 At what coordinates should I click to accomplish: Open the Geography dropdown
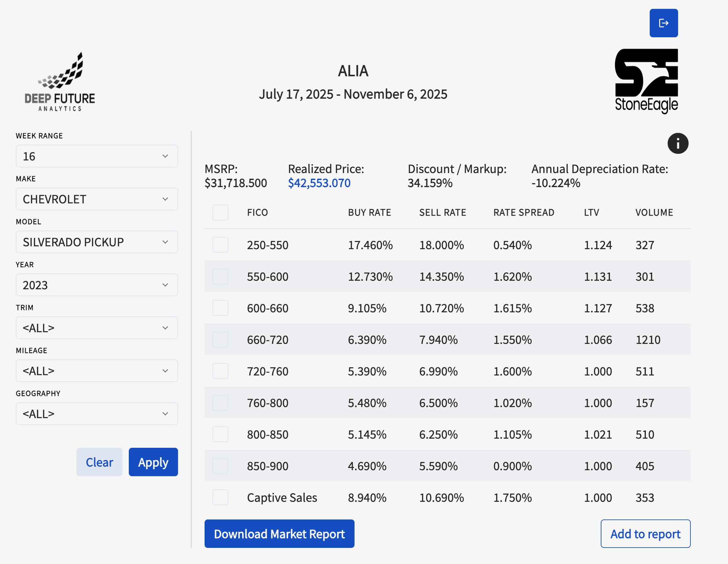[97, 414]
